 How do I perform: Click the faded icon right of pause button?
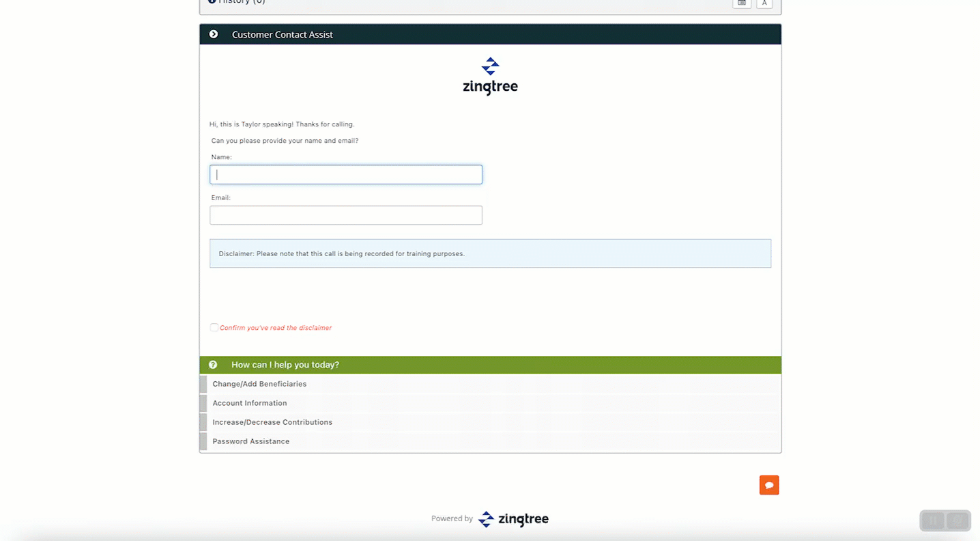[x=958, y=521]
